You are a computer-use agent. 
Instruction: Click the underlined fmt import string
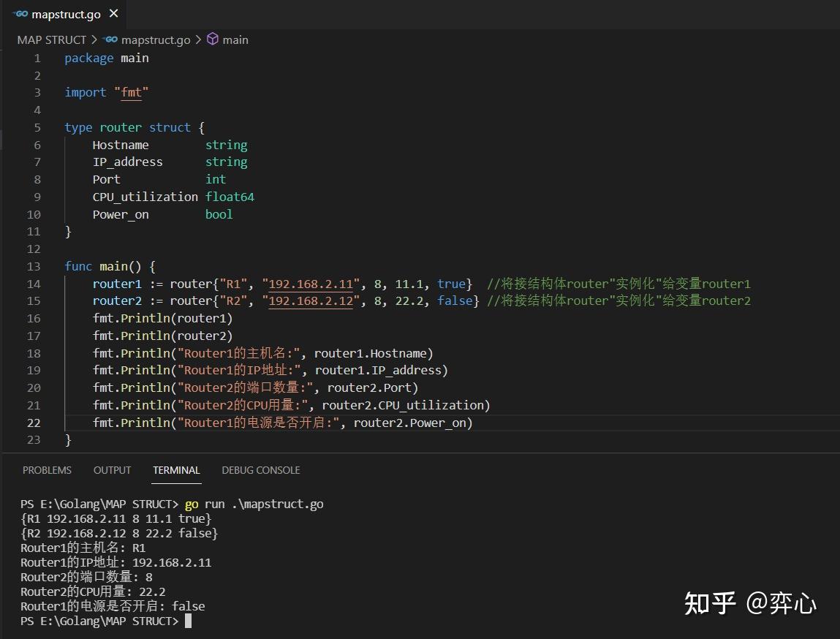132,92
